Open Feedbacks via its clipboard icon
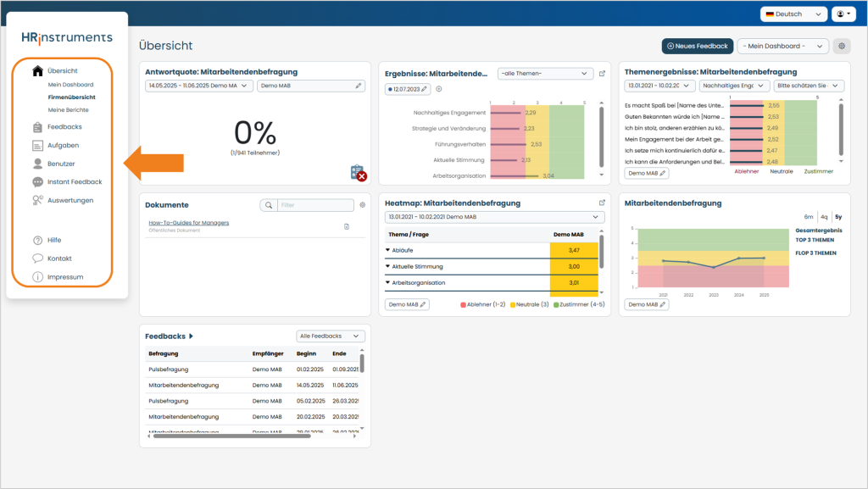The height and width of the screenshot is (489, 868). (x=37, y=127)
